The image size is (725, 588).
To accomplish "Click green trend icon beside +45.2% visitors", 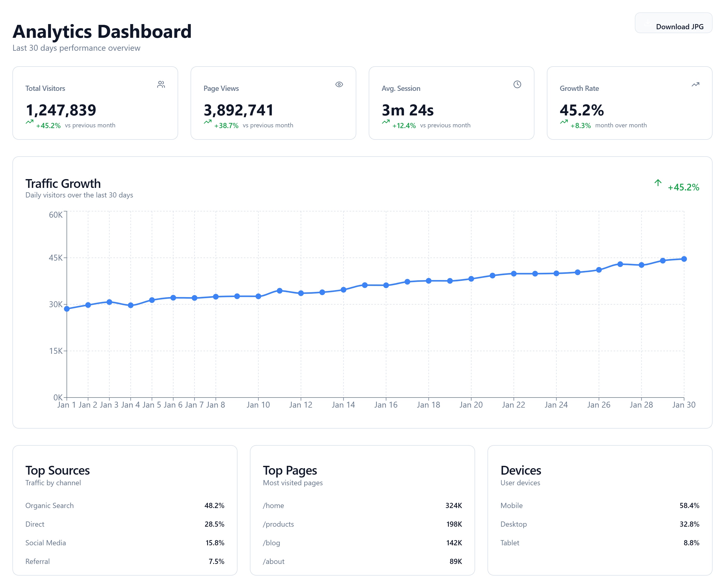I will [30, 122].
